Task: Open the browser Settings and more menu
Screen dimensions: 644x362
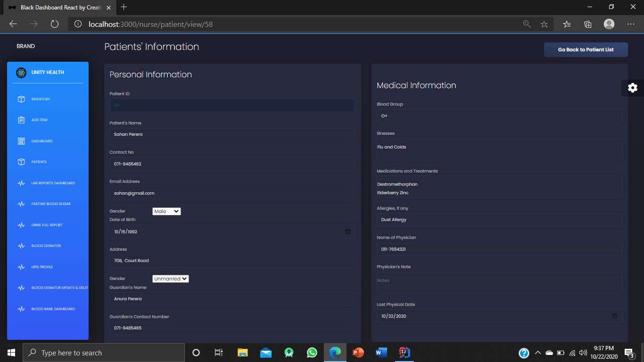Action: click(631, 24)
